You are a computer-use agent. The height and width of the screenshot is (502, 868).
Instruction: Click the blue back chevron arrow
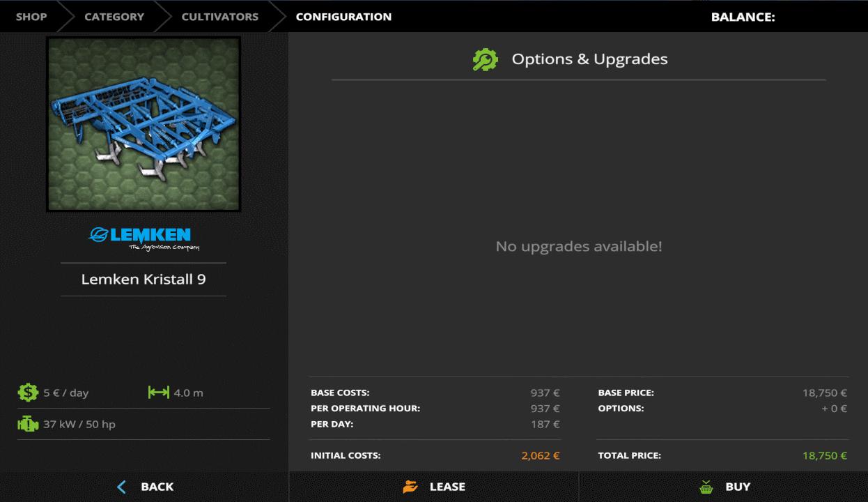tap(122, 487)
